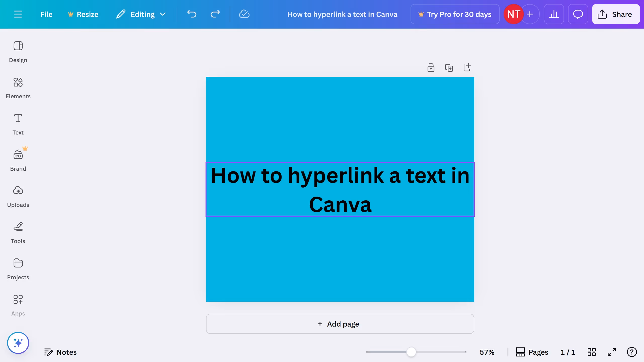
Task: Enter fullscreen present mode
Action: pos(612,352)
